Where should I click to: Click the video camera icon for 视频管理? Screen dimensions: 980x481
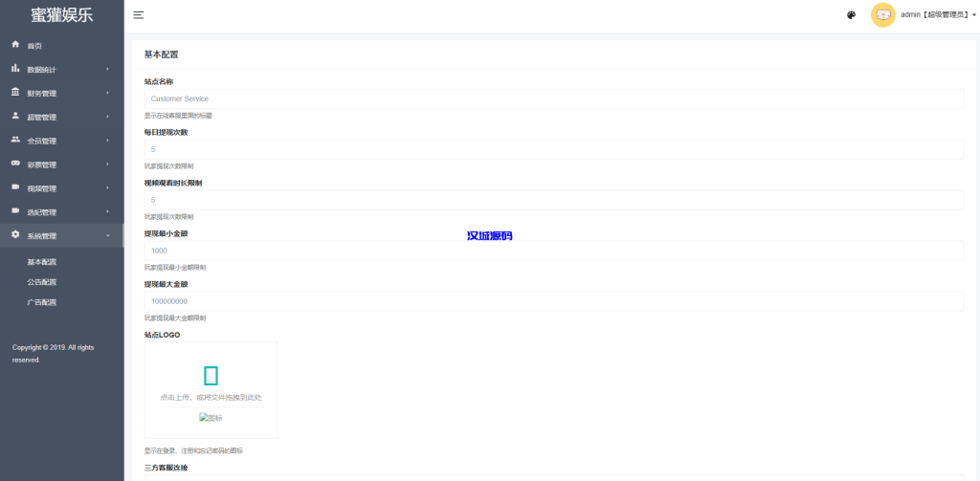[x=15, y=187]
